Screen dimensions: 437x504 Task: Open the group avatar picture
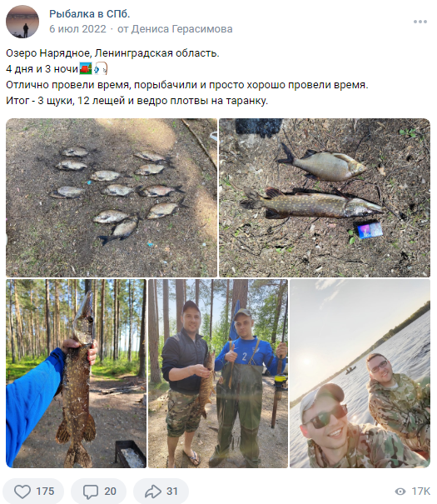coord(22,22)
